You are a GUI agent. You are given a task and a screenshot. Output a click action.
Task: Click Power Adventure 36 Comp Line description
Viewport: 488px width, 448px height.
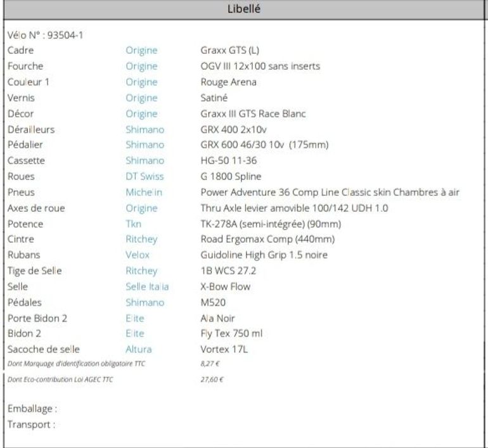point(330,192)
